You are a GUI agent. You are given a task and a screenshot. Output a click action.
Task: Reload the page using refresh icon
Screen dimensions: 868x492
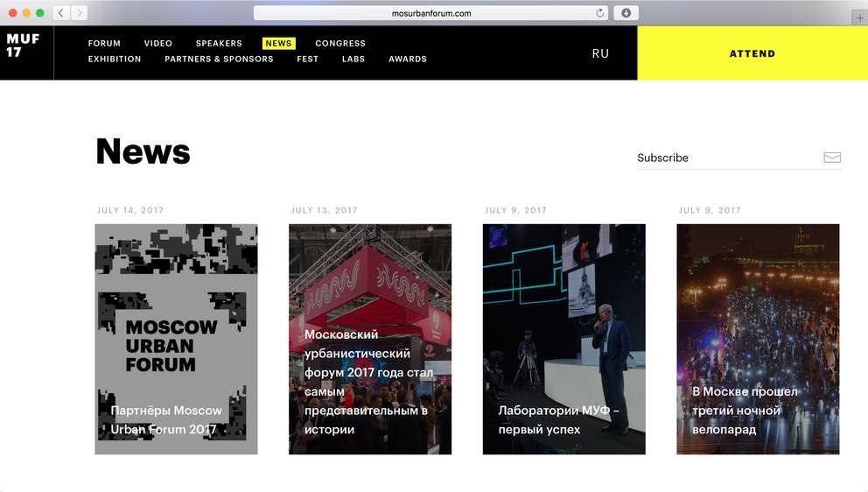click(599, 13)
